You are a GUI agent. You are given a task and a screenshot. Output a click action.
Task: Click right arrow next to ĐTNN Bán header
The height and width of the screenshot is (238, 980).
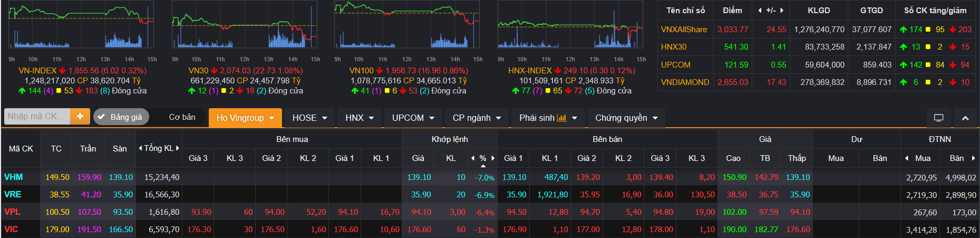973,158
